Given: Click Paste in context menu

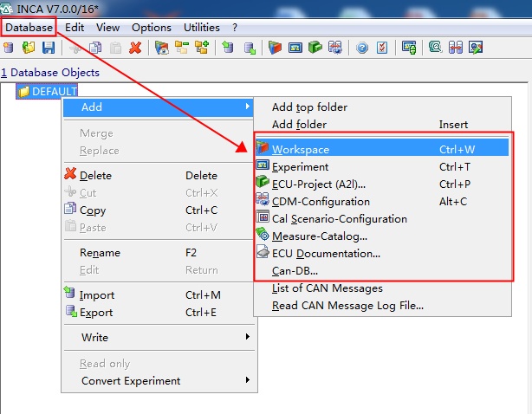Looking at the screenshot, I should (159, 228).
